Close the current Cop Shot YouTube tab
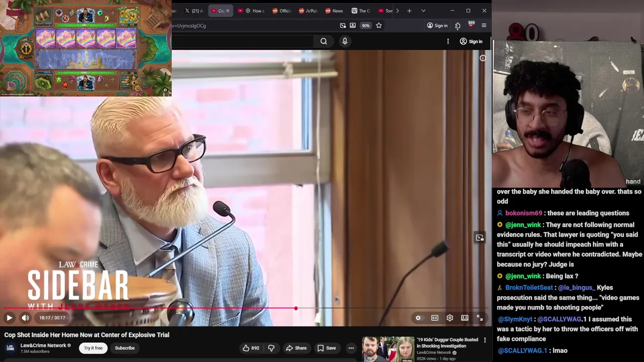The height and width of the screenshot is (362, 644). [x=227, y=11]
